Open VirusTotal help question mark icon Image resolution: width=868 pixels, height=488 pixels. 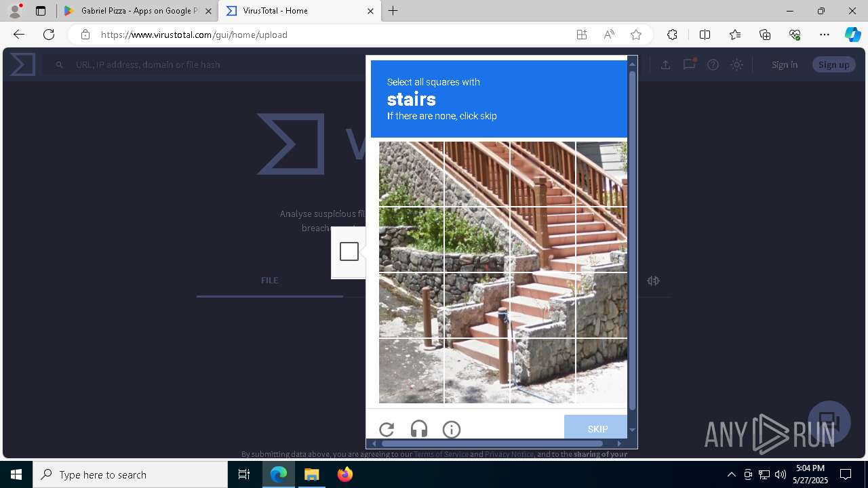tap(713, 64)
